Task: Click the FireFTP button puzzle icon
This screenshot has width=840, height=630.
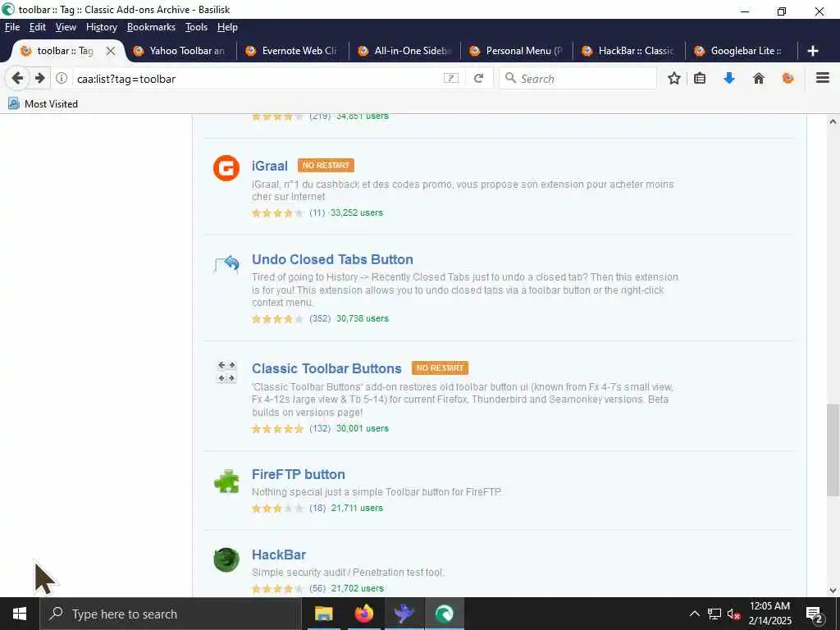Action: [226, 481]
